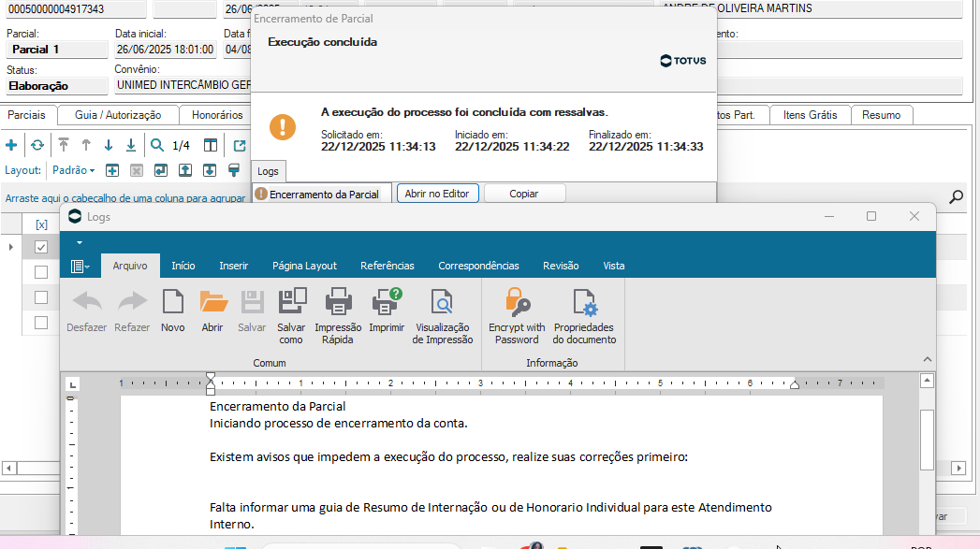
Task: Choose Salvar como in ribbon
Action: click(291, 316)
